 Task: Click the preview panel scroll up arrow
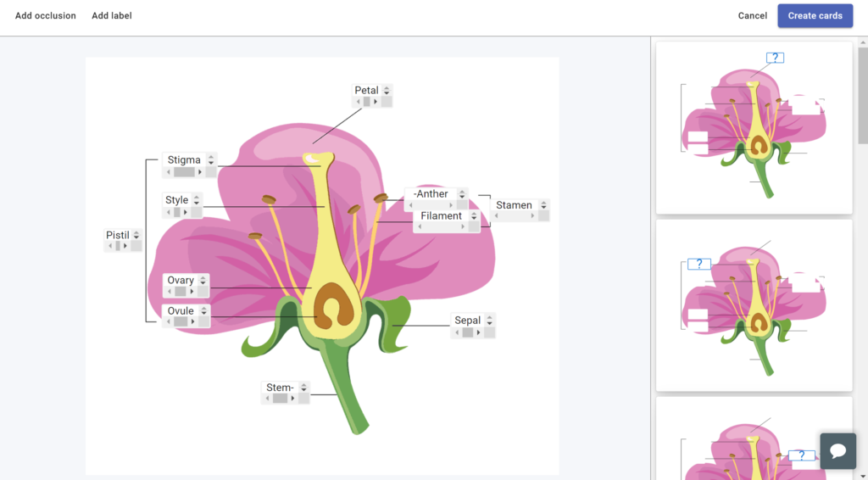point(862,42)
